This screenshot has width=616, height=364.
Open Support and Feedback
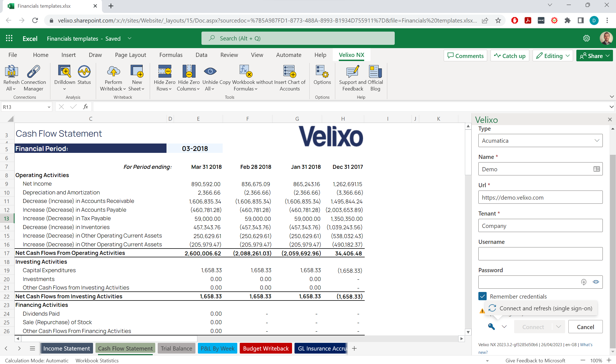[x=353, y=71]
